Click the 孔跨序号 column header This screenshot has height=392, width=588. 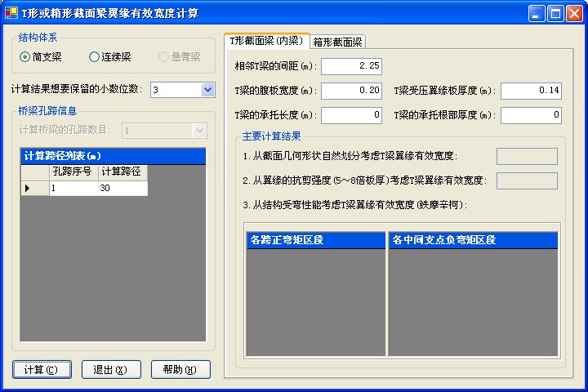pyautogui.click(x=73, y=171)
